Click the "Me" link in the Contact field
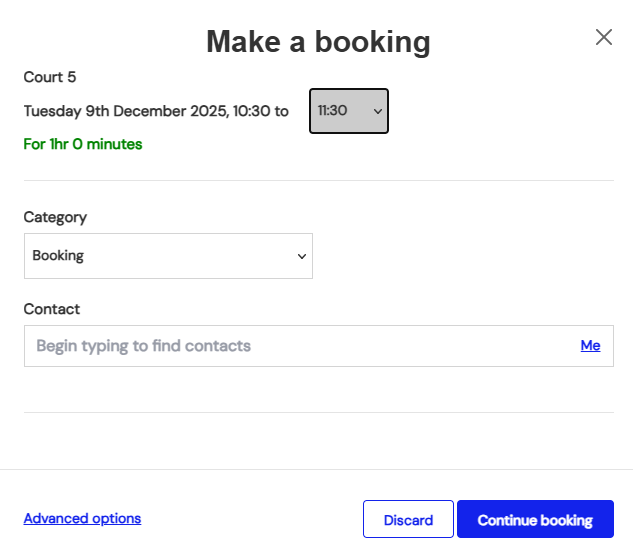Viewport: 633px width, 555px height. click(590, 346)
